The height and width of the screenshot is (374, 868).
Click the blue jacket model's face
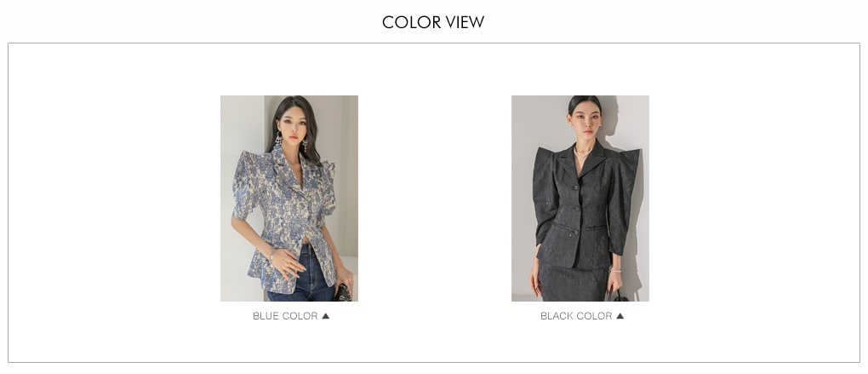click(x=294, y=129)
